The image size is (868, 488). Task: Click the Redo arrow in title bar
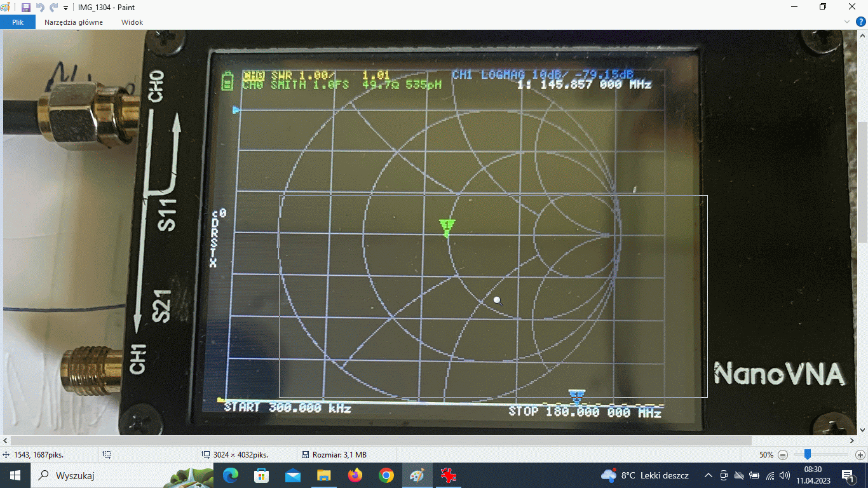(x=54, y=8)
